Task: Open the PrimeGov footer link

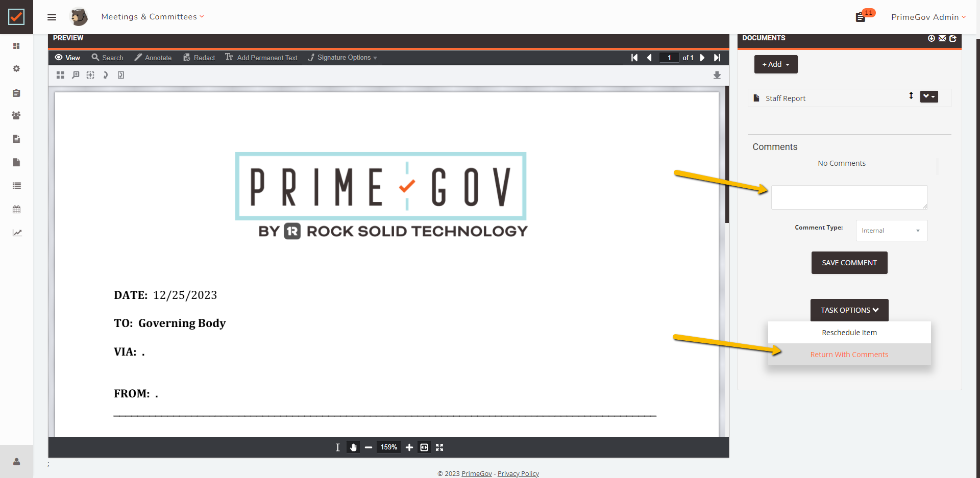Action: tap(477, 473)
